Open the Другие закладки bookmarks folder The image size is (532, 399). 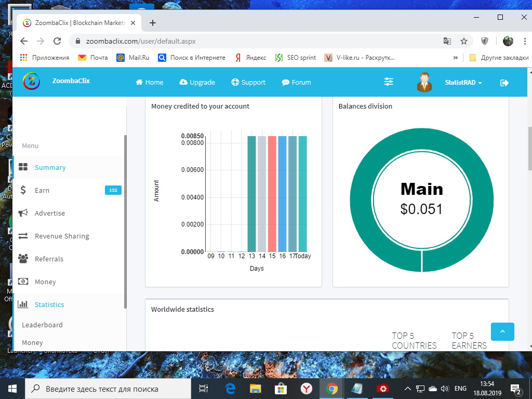(499, 58)
